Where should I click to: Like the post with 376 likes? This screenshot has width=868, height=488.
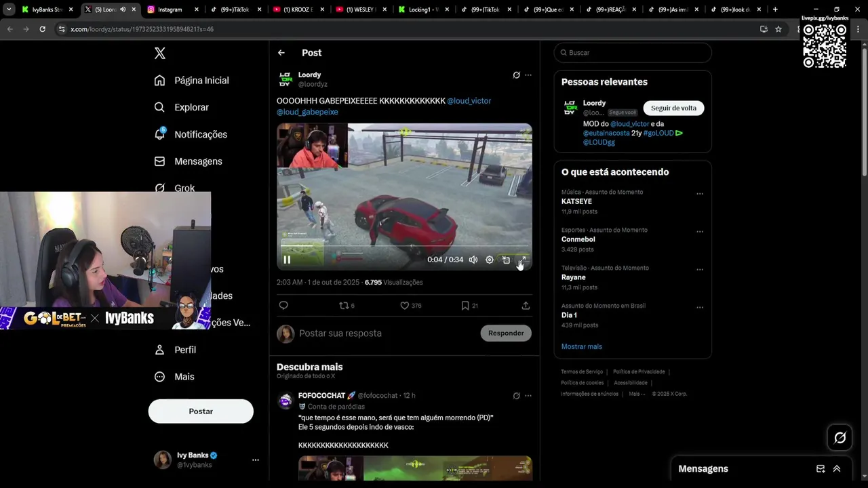click(x=410, y=306)
